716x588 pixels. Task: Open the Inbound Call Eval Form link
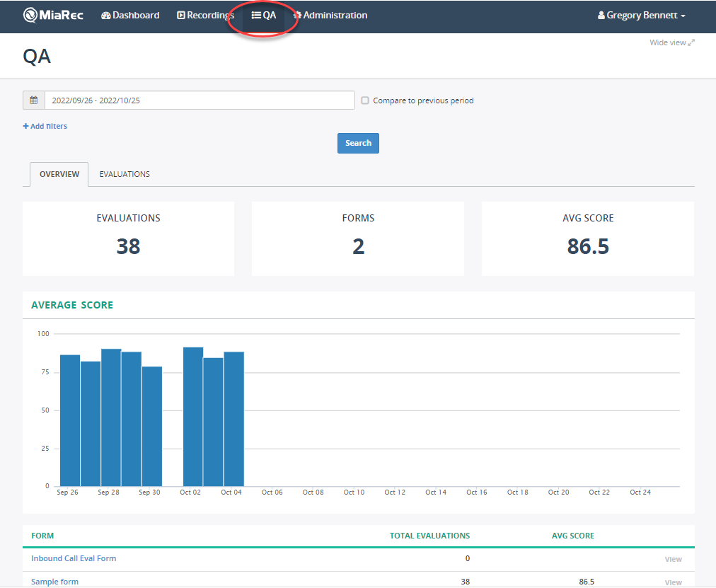pos(74,558)
